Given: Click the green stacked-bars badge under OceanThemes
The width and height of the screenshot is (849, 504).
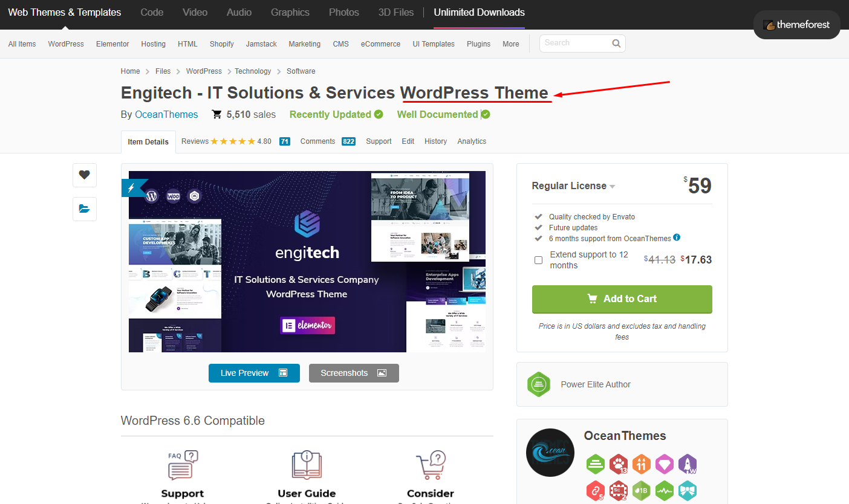Looking at the screenshot, I should click(x=596, y=464).
